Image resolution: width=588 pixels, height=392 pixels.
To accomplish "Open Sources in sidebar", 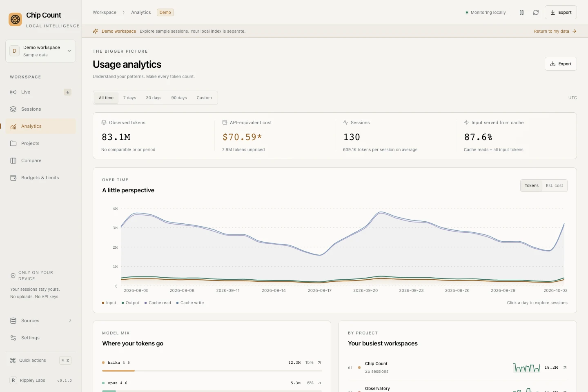I will point(41,321).
